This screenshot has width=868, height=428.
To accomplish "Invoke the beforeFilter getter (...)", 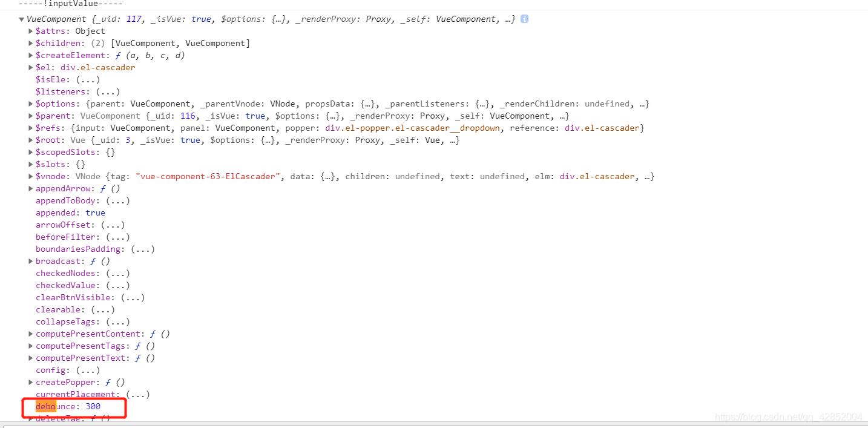I will pyautogui.click(x=117, y=237).
